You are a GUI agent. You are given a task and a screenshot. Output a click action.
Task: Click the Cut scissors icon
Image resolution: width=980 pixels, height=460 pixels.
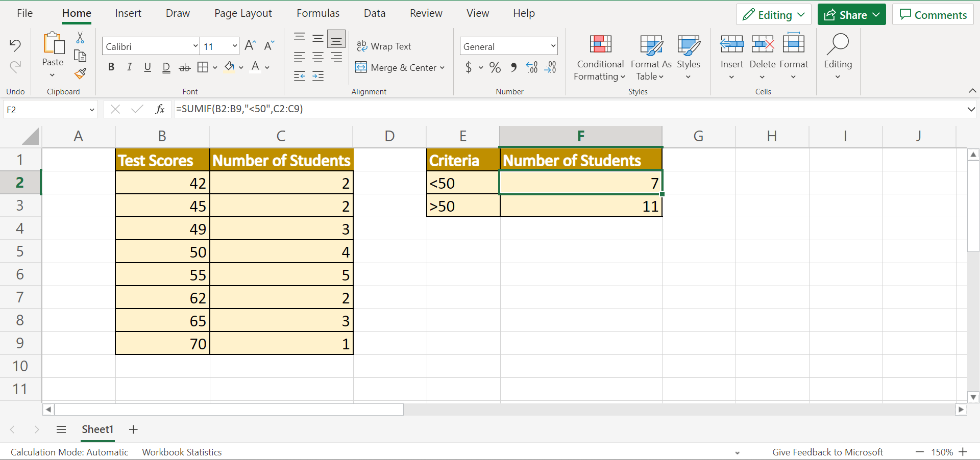80,38
